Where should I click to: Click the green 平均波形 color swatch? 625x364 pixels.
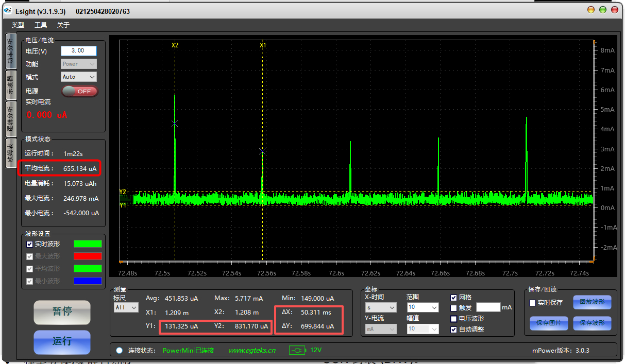[x=88, y=269]
